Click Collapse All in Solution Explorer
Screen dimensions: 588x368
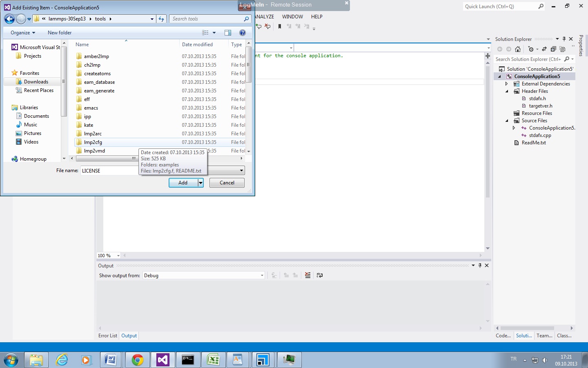pyautogui.click(x=553, y=49)
